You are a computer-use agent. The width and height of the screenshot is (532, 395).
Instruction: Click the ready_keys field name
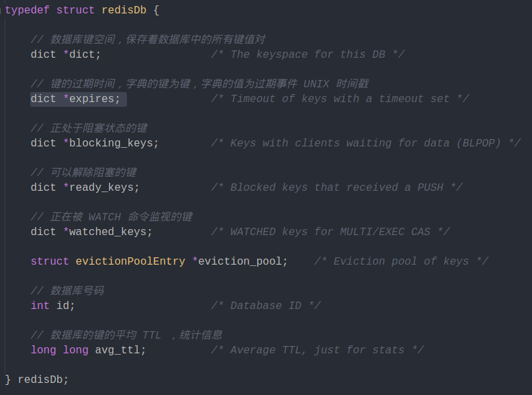[102, 187]
